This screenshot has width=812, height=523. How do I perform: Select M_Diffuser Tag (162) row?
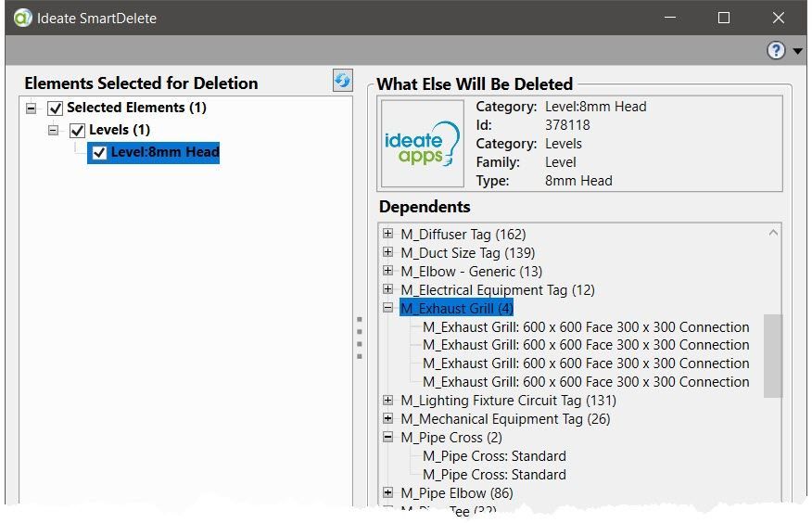[x=463, y=235]
